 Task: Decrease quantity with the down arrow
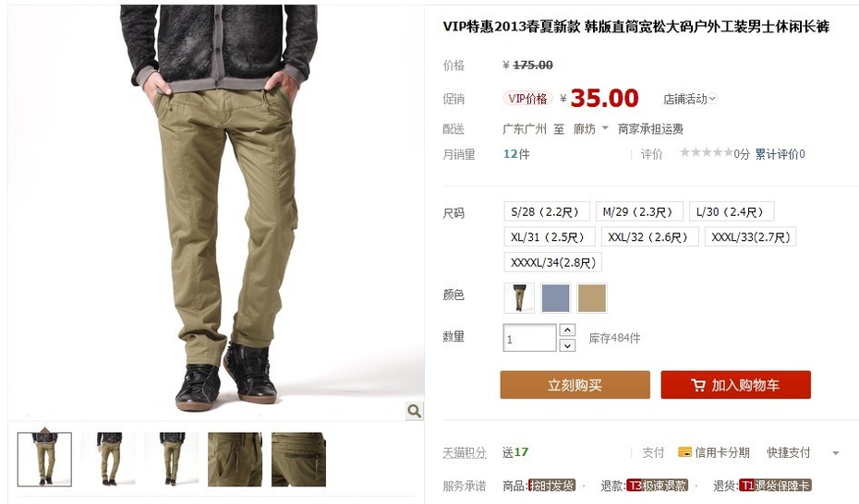[567, 345]
